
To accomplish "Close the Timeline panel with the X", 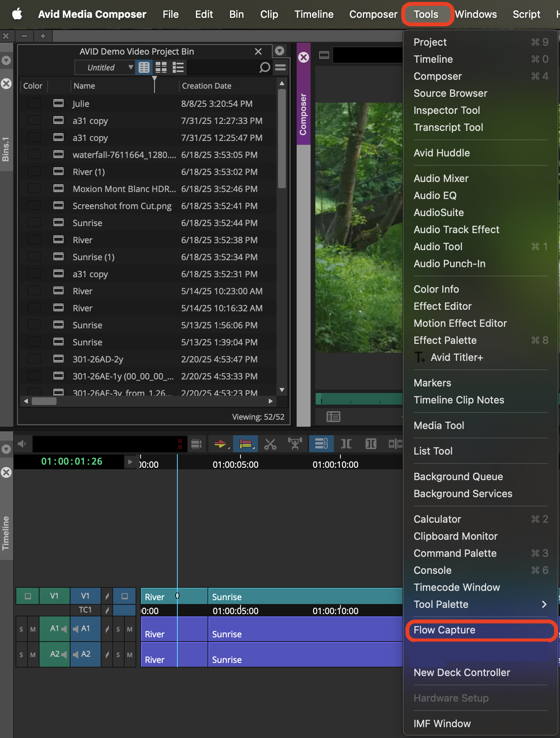I will (6, 472).
